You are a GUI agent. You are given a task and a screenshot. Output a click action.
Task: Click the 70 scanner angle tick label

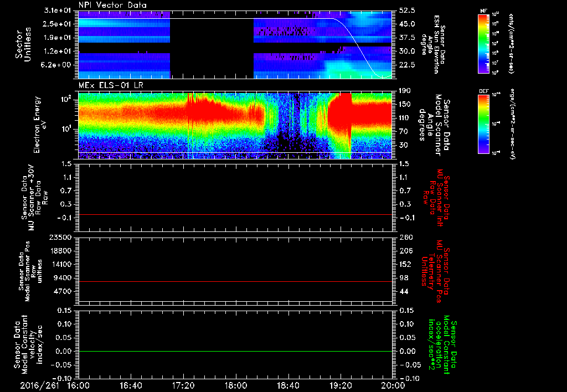pyautogui.click(x=404, y=132)
